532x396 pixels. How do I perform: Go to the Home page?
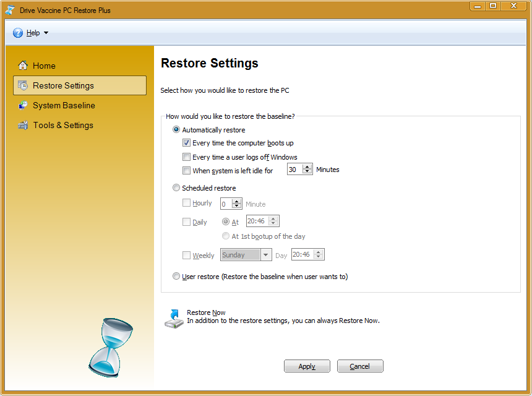tap(44, 66)
